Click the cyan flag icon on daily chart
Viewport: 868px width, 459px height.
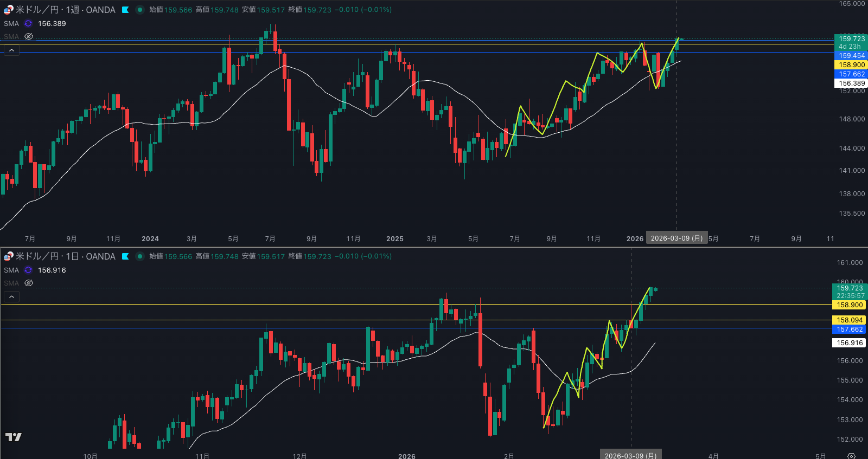125,256
